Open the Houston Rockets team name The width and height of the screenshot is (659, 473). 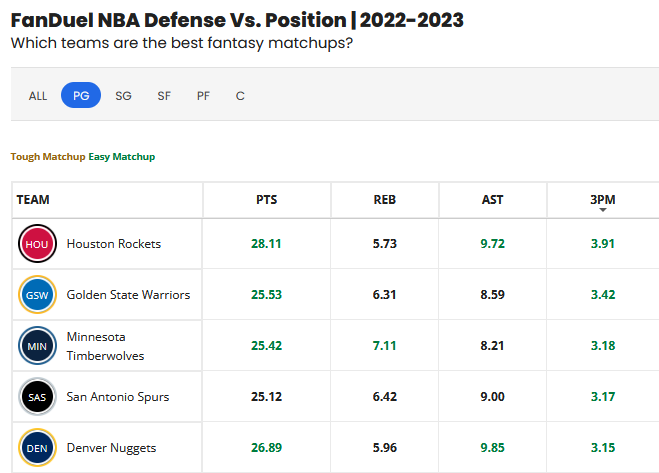(x=114, y=244)
